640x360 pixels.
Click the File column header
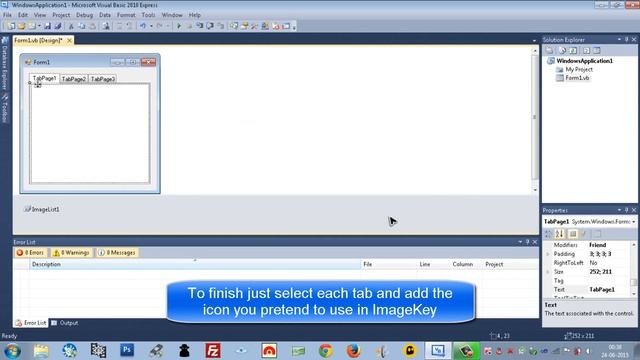pyautogui.click(x=389, y=264)
